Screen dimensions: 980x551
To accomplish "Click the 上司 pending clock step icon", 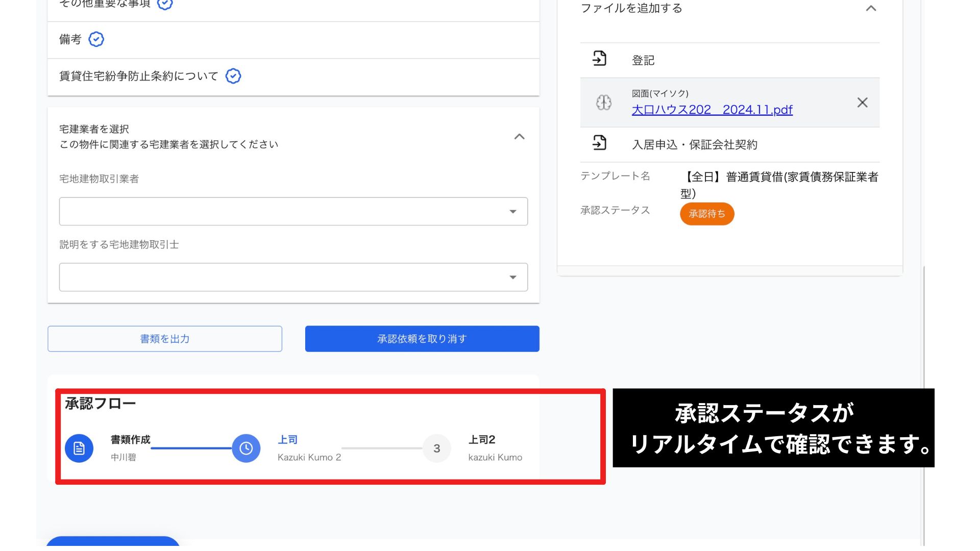I will pos(246,448).
